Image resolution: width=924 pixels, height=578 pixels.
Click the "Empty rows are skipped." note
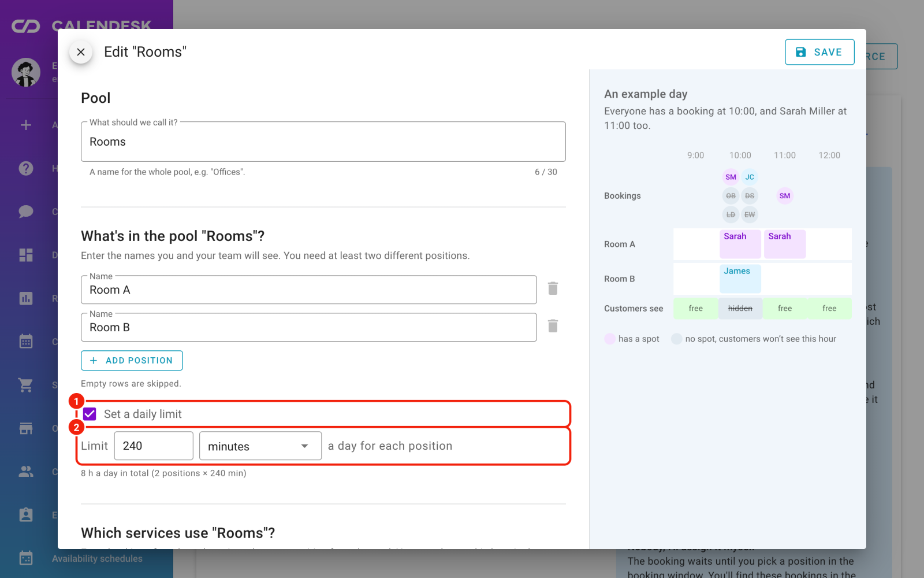click(x=131, y=384)
